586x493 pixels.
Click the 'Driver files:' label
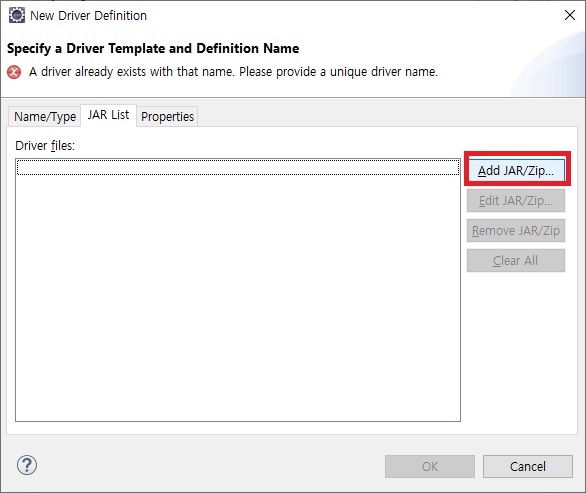point(45,145)
